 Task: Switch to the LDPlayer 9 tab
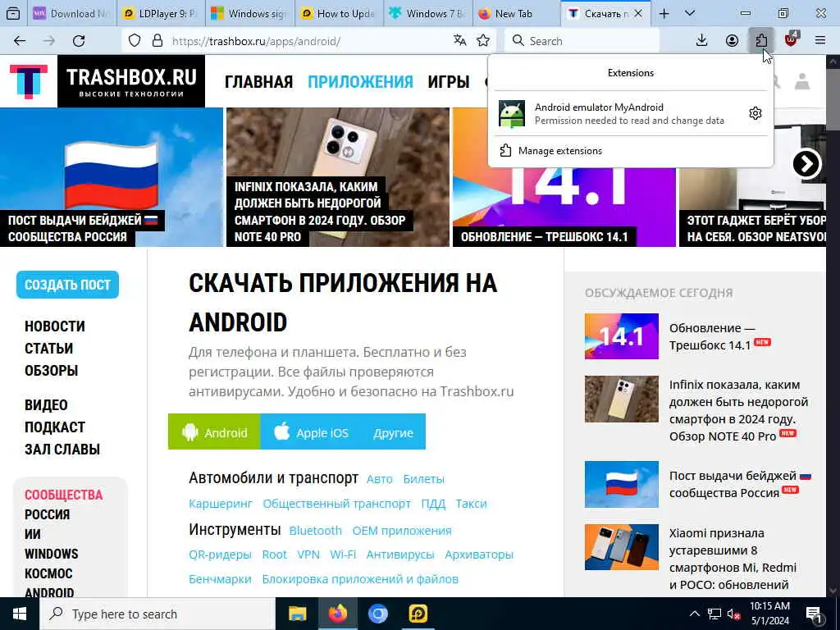point(160,13)
